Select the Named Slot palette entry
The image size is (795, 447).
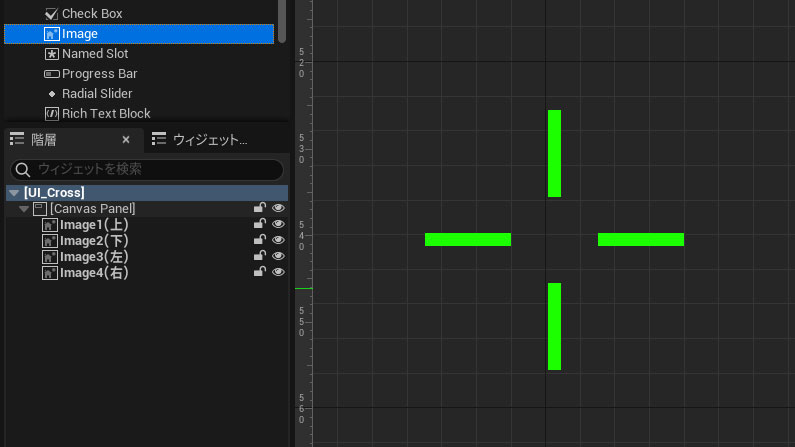(x=139, y=54)
